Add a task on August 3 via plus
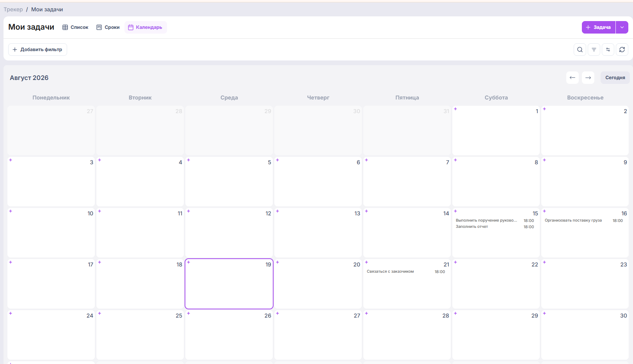The image size is (633, 364). (x=11, y=160)
